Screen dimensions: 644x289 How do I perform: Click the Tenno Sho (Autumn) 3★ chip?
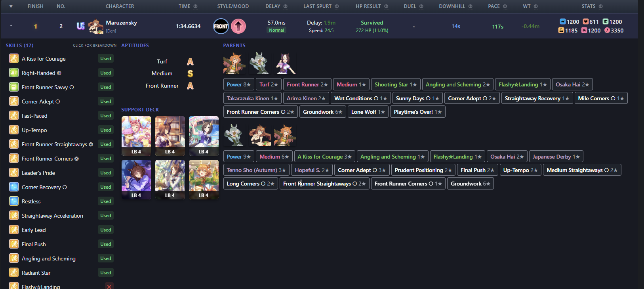[x=256, y=170]
